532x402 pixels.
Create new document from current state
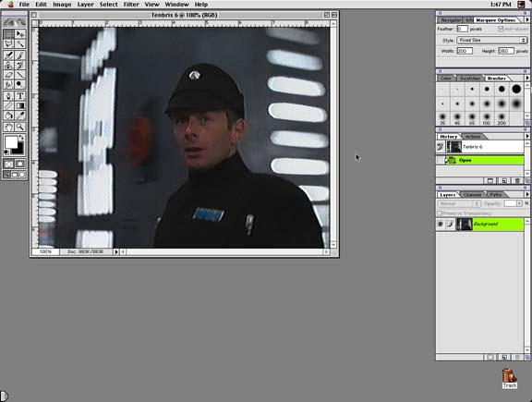coord(490,180)
